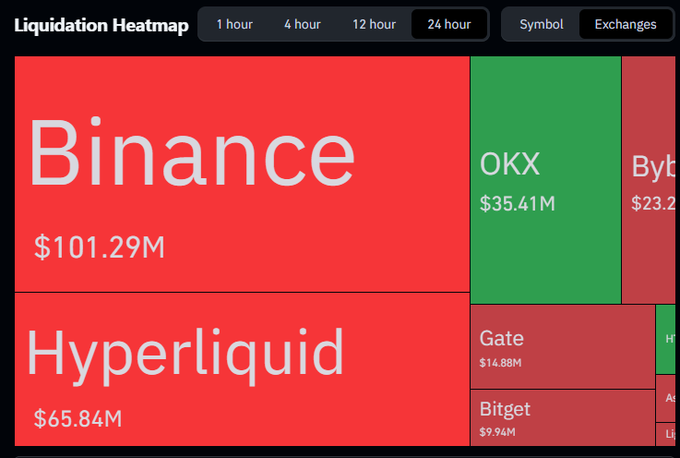Click the Hyperliquid liquidation tile
The width and height of the screenshot is (680, 458).
(242, 370)
